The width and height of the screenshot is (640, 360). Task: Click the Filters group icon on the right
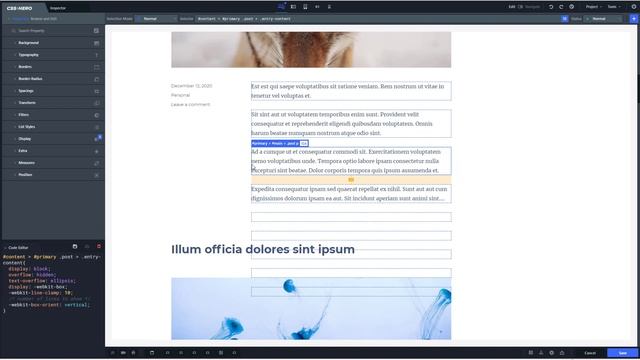(x=97, y=115)
